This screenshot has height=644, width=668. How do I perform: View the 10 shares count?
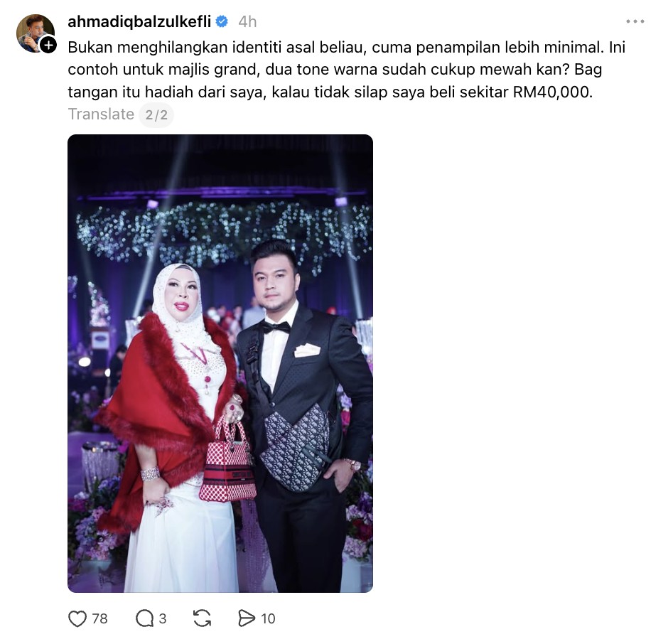tap(268, 618)
